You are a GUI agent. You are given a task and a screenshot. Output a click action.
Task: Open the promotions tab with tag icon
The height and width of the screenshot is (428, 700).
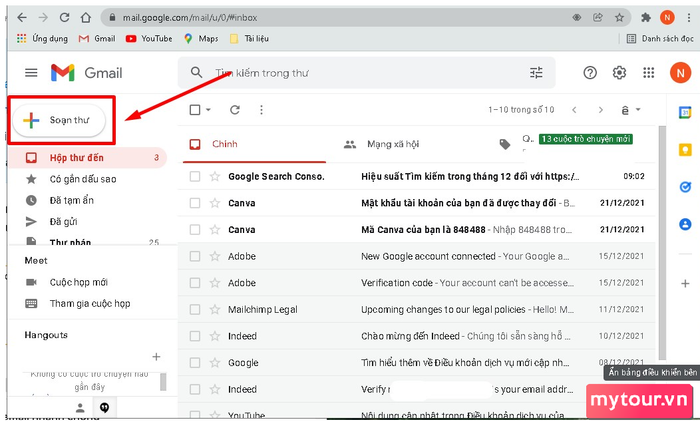point(504,144)
